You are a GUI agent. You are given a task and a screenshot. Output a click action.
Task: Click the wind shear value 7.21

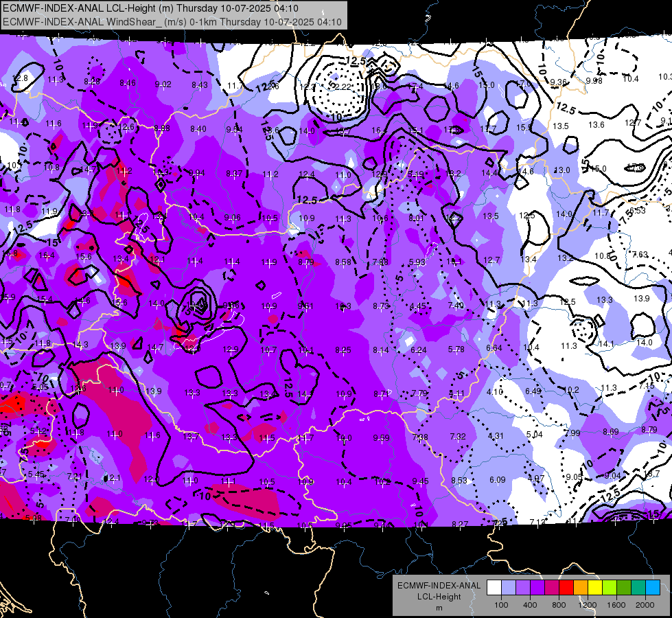(75, 476)
